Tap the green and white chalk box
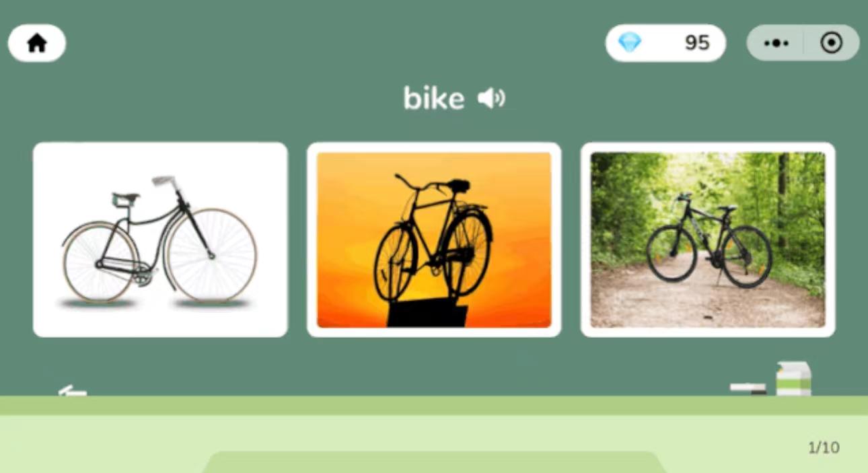 [x=794, y=379]
